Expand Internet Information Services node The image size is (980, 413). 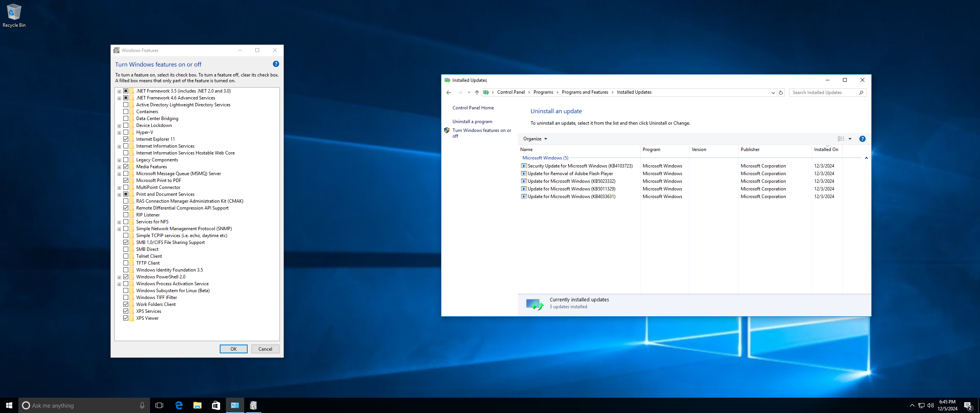point(119,146)
